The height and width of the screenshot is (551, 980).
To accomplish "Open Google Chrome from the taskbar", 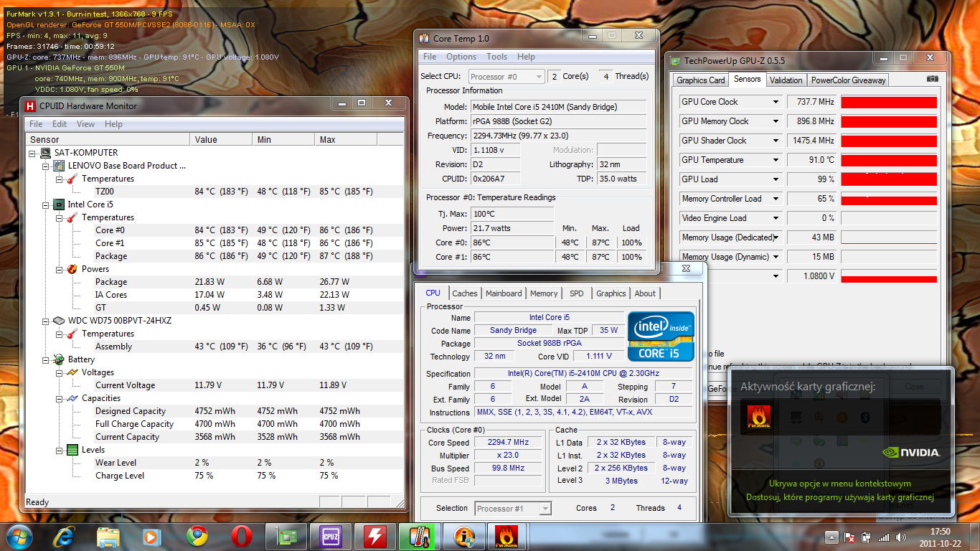I will (197, 536).
